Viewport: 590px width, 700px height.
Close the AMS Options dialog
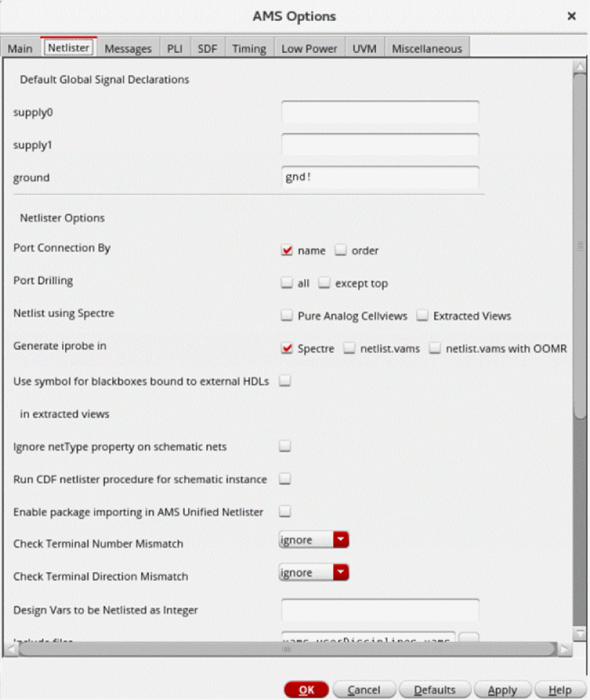click(x=571, y=16)
